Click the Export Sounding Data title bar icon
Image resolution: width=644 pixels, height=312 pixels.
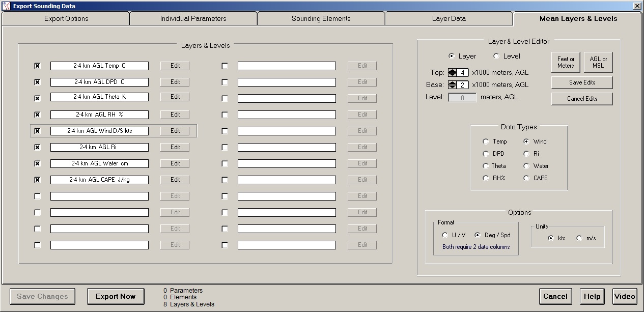point(6,6)
